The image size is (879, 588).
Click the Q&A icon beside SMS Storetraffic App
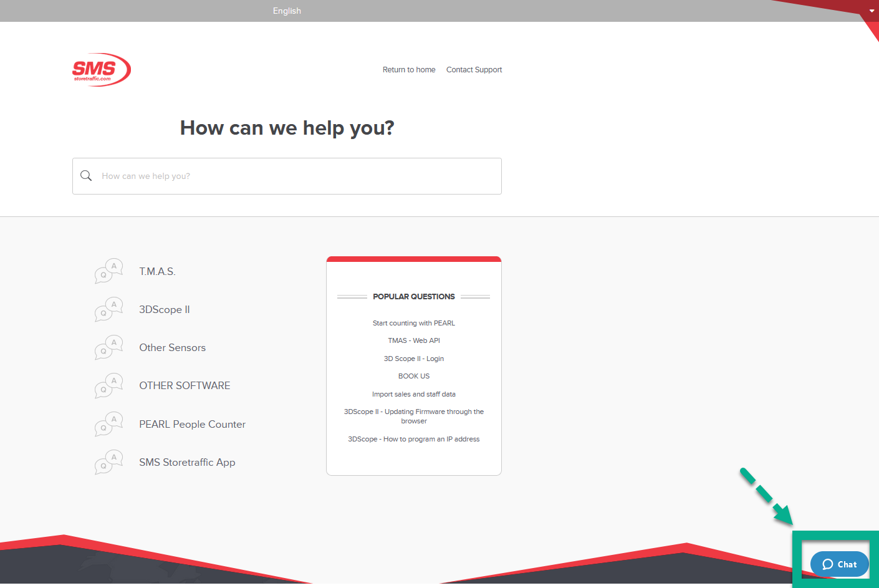tap(109, 462)
